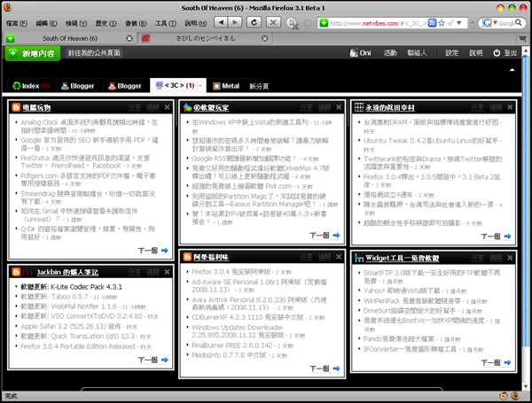The width and height of the screenshot is (532, 403).
Task: Close the Widget工具—免費軟體 widget
Action: point(510,258)
